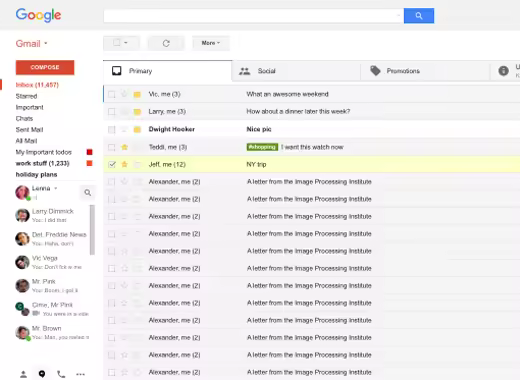Click the Promotions tag icon
520x380 pixels.
pos(375,71)
